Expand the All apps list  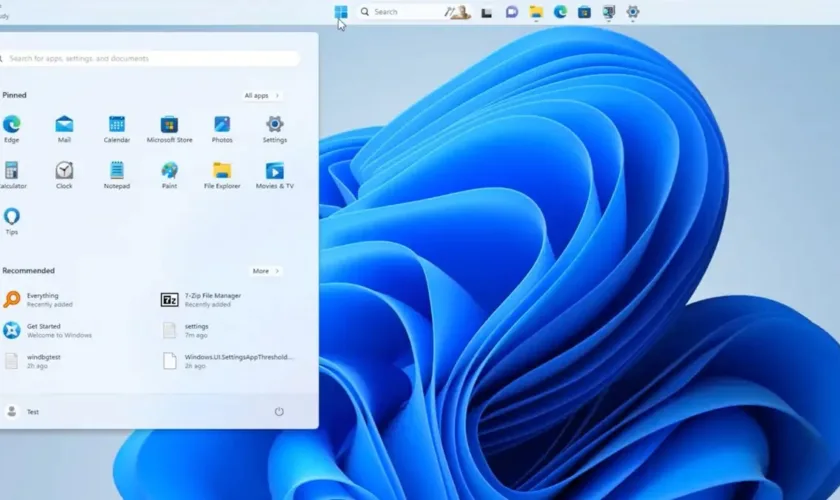pyautogui.click(x=262, y=96)
